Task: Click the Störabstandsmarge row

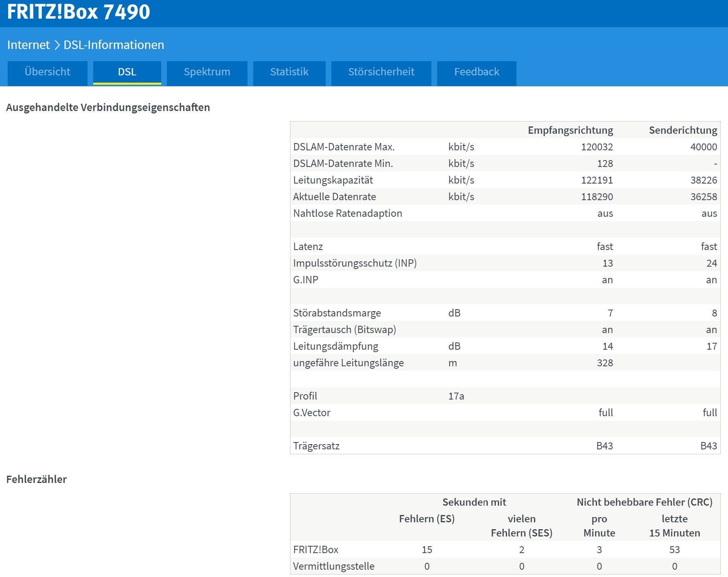Action: point(337,313)
